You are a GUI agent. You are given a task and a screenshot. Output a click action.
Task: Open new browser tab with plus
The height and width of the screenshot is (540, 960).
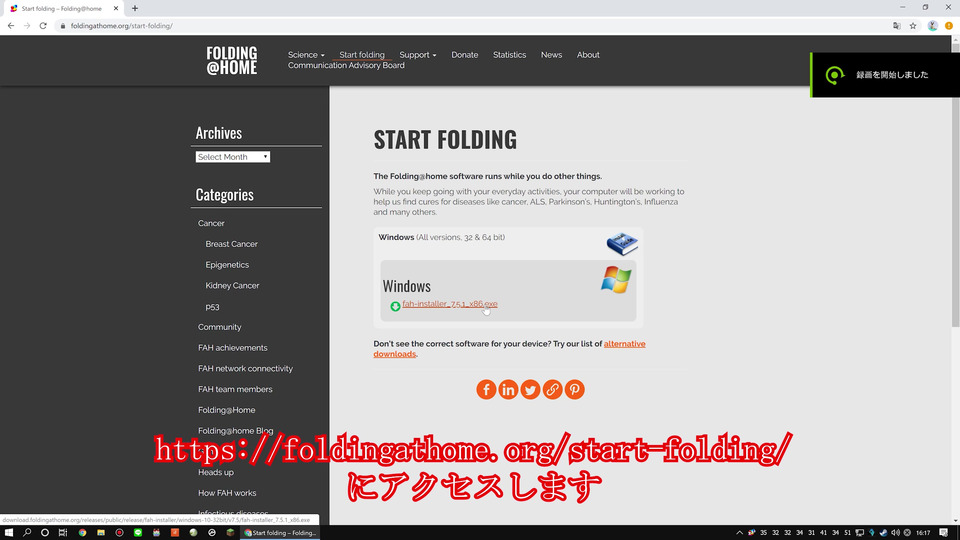[x=135, y=9]
